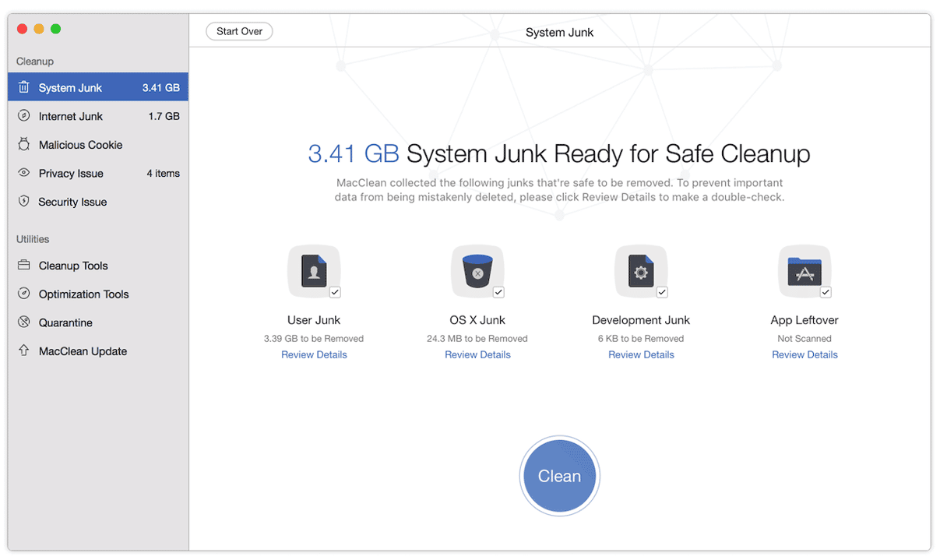Image resolution: width=947 pixels, height=560 pixels.
Task: Click the App Leftover label
Action: coord(804,320)
